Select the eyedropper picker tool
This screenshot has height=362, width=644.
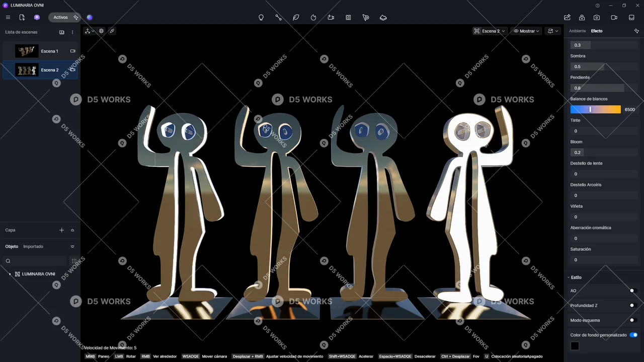112,31
